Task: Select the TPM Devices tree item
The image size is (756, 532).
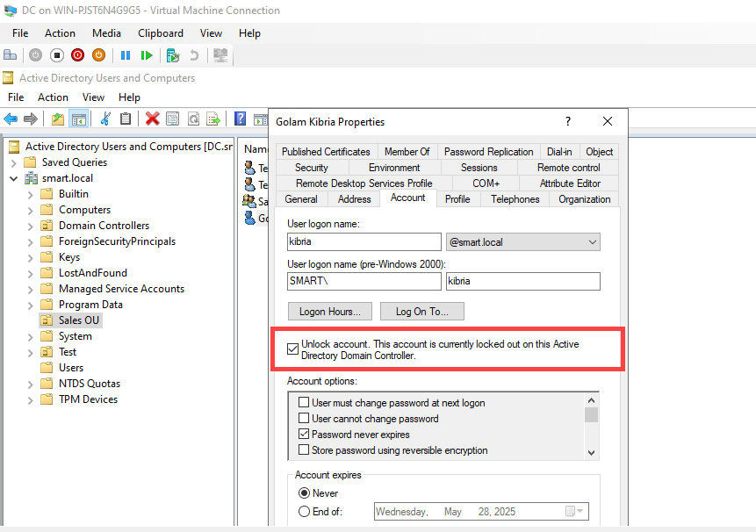Action: pos(88,399)
